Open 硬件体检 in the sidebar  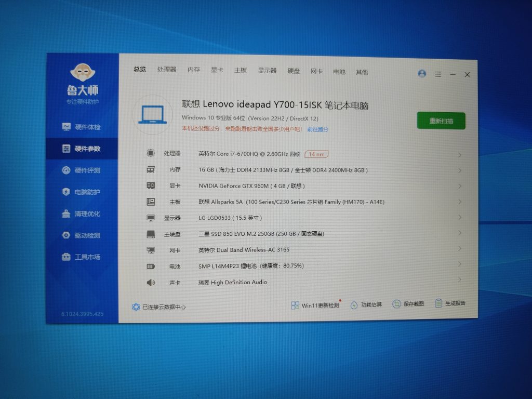pos(82,127)
